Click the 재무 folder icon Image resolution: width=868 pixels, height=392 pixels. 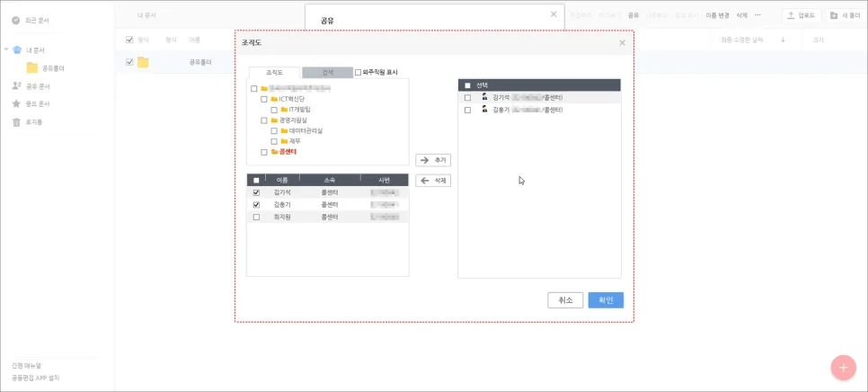point(284,141)
